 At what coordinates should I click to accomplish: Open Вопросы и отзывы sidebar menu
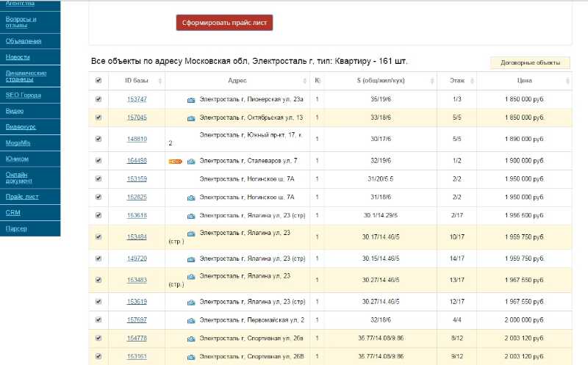tap(21, 22)
